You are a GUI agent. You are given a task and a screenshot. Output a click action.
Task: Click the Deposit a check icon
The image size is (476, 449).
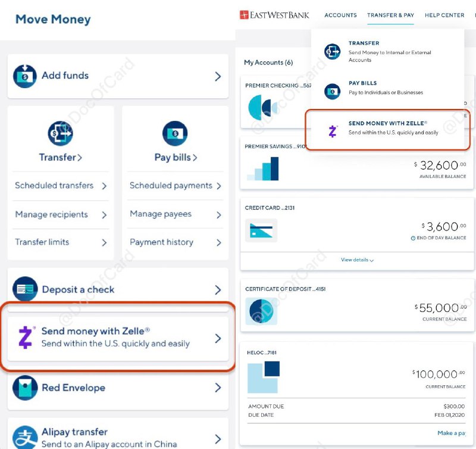pos(25,289)
